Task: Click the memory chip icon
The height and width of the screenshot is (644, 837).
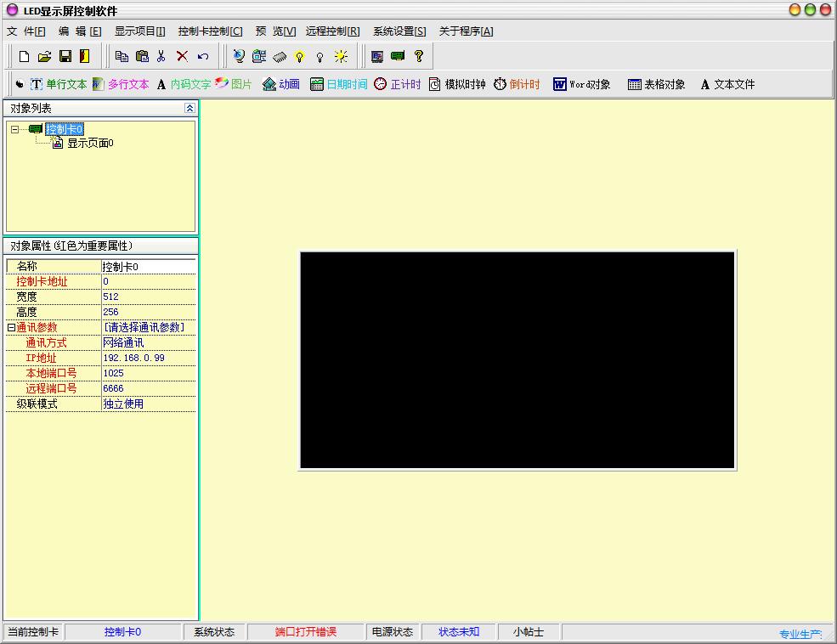Action: (x=280, y=57)
